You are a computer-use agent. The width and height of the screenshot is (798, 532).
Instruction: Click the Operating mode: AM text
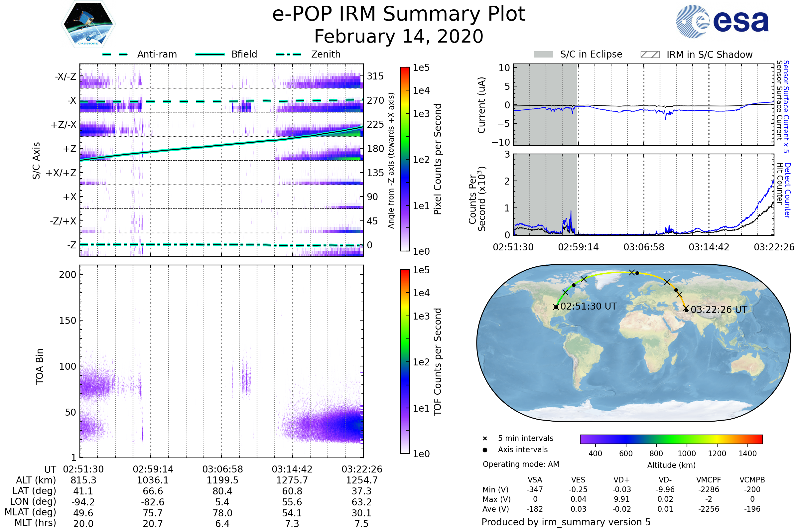point(521,464)
